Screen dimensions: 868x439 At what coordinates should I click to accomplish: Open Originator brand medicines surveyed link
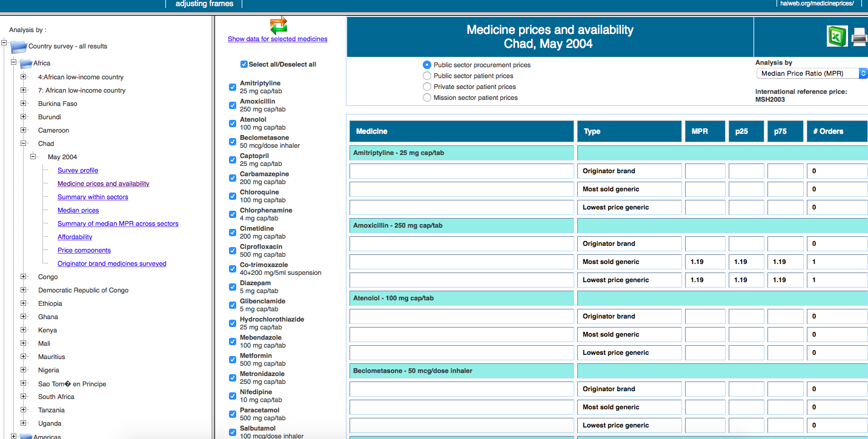pos(112,264)
